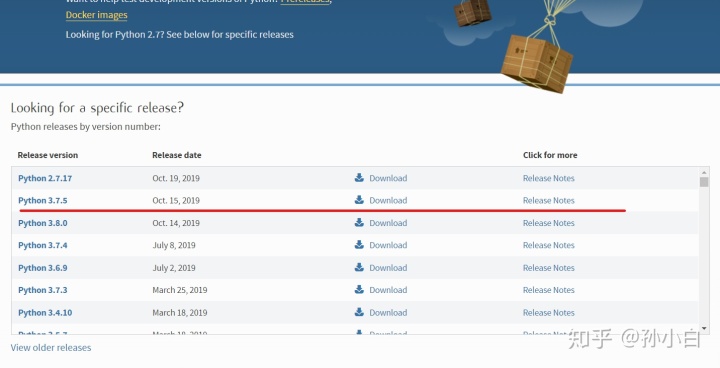The image size is (720, 368).
Task: Click download icon for Python 3.7.4
Action: coord(359,244)
